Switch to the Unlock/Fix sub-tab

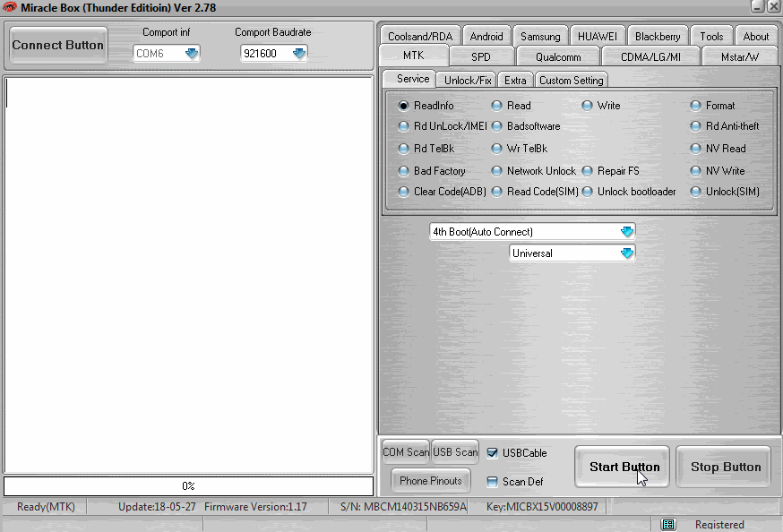(468, 81)
